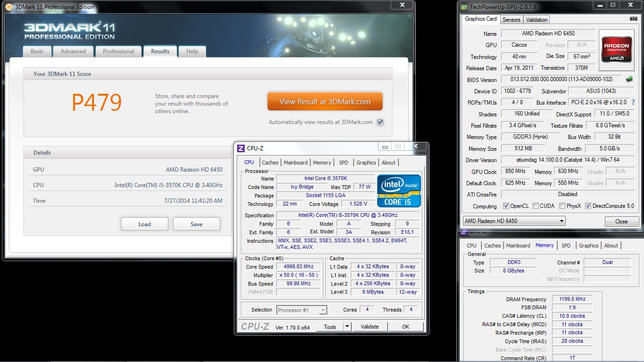Toggle automatically view results at 3DMark.com checkbox

(x=380, y=122)
